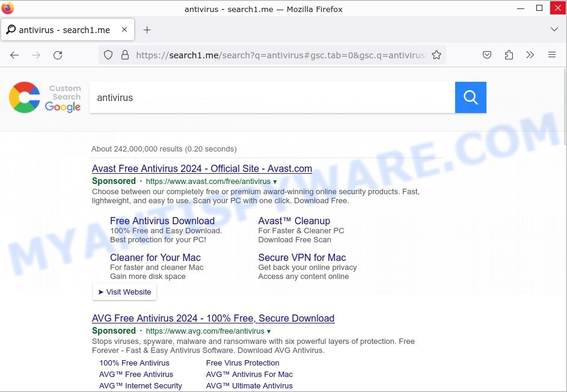Viewport: 567px width, 392px height.
Task: Click the About 242,000,000 results text
Action: [164, 149]
